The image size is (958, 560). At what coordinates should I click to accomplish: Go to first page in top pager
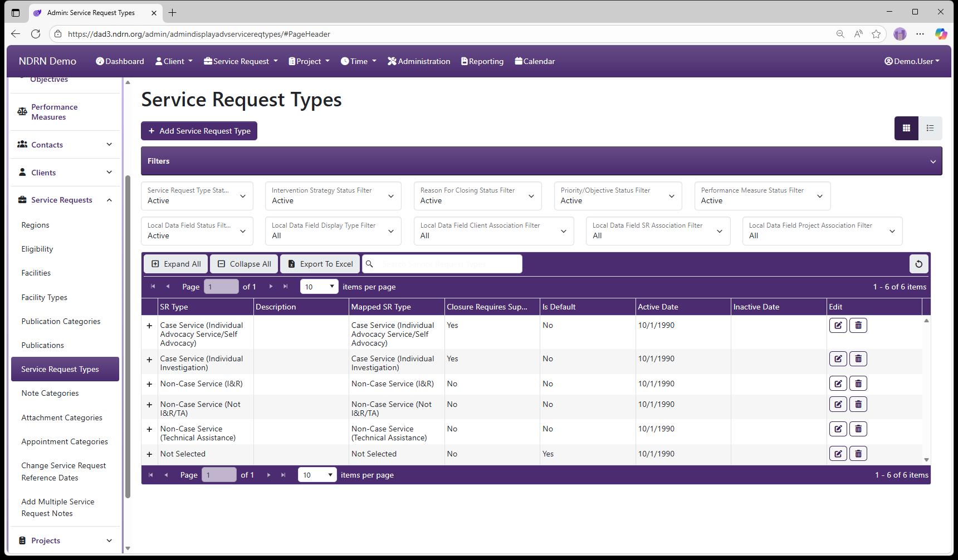coord(153,287)
